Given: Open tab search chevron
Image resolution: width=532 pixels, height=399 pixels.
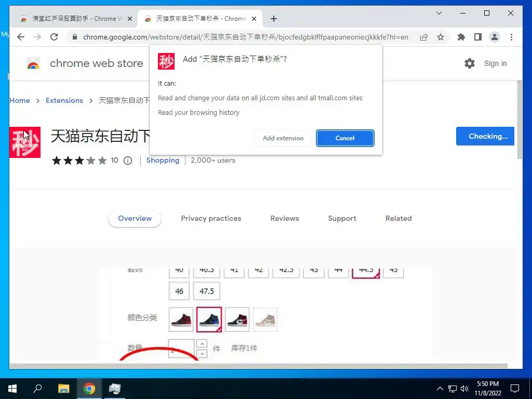Looking at the screenshot, I should [438, 13].
